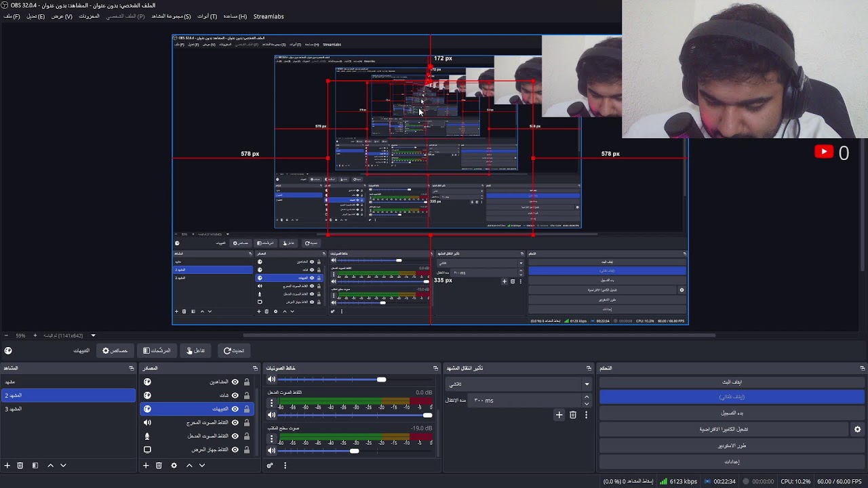
Task: Toggle visibility of المشاهدين source
Action: click(235, 382)
